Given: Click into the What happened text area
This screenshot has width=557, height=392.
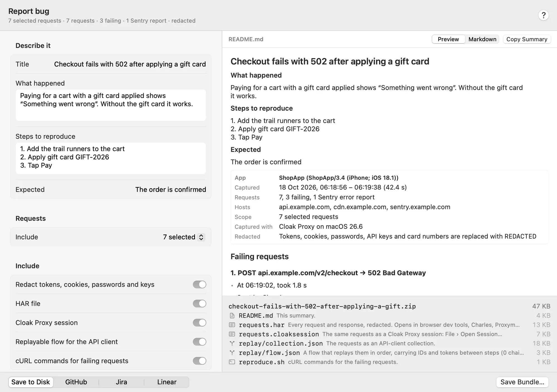Looking at the screenshot, I should point(111,105).
